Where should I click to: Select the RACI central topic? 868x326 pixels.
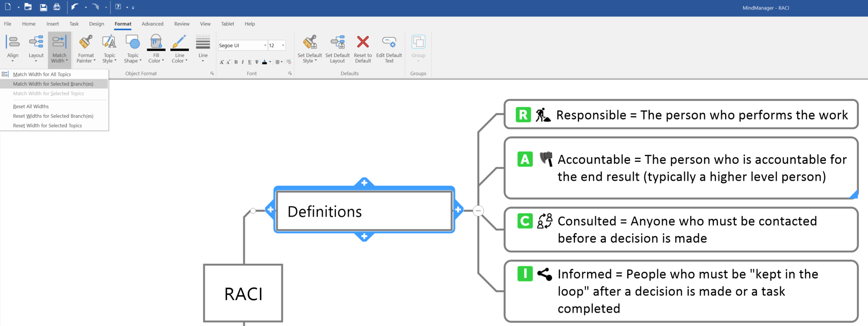(243, 293)
